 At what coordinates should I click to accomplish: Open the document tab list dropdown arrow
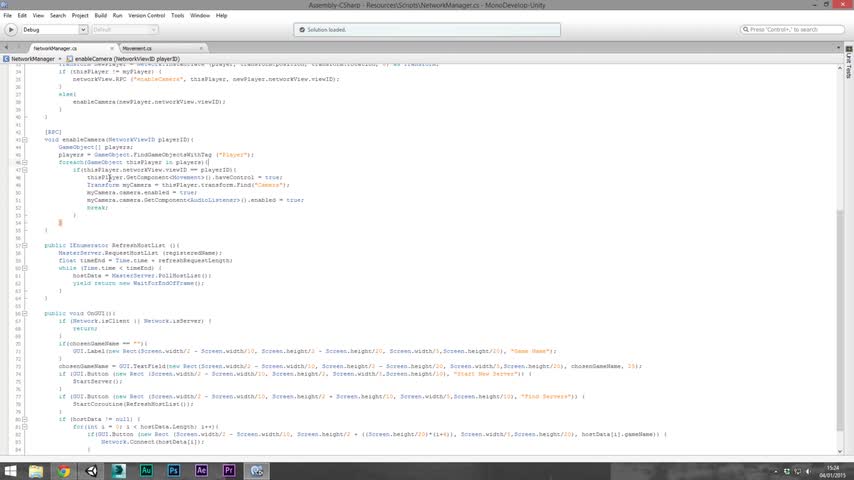click(839, 48)
